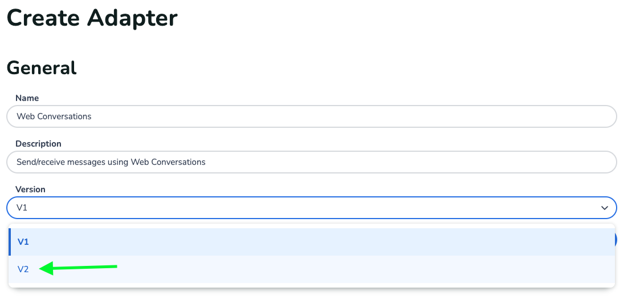Click the Description field label
644x303 pixels.
[x=38, y=144]
